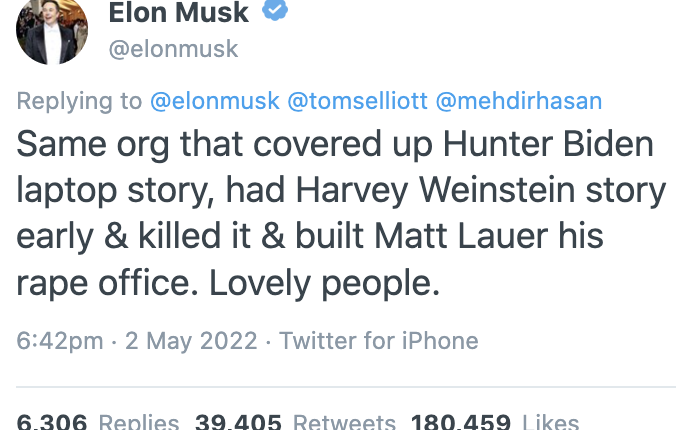692x430 pixels.
Task: Open the @elonmusk handle below the name
Action: 173,48
